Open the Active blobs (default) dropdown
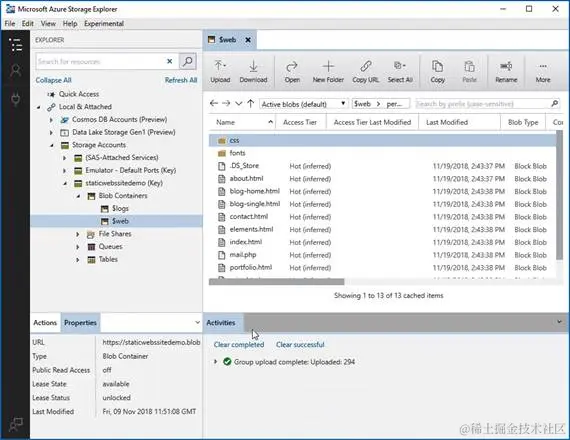This screenshot has width=570, height=440. [x=303, y=104]
